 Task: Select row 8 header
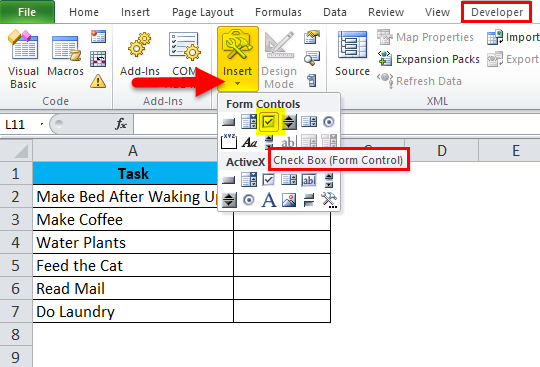coord(16,334)
